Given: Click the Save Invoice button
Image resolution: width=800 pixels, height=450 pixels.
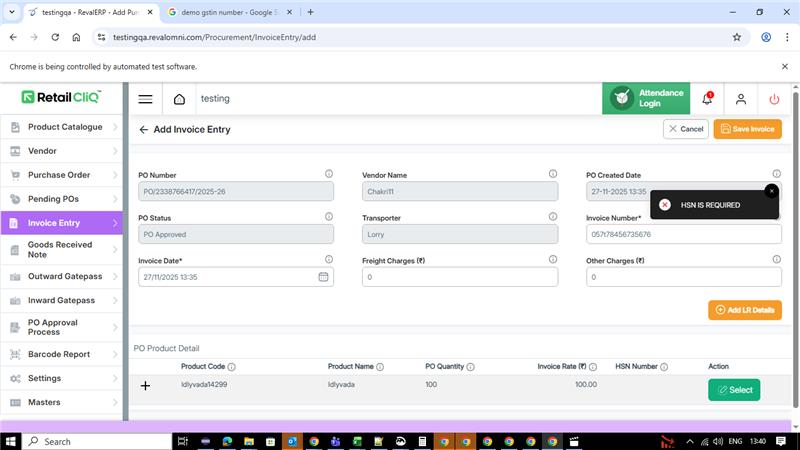Looking at the screenshot, I should pyautogui.click(x=747, y=129).
